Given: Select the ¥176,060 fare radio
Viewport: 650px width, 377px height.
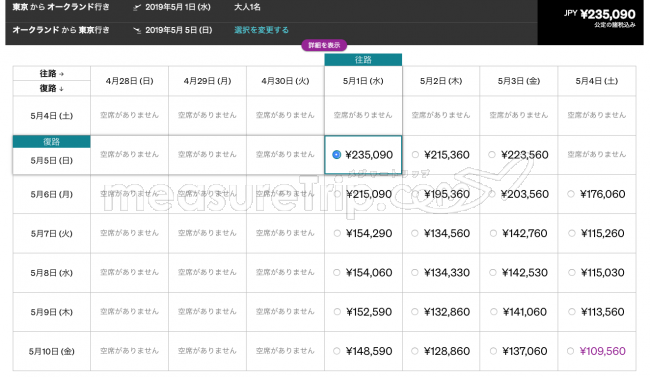Looking at the screenshot, I should tap(571, 194).
